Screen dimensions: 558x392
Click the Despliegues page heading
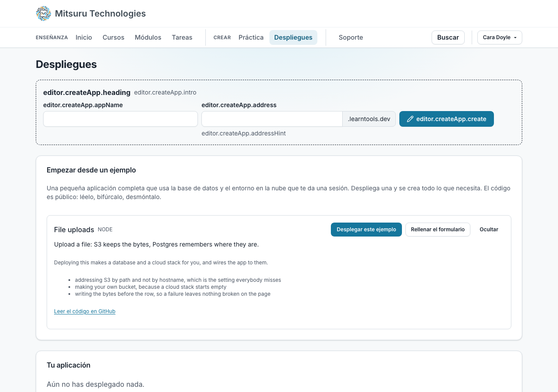point(66,64)
